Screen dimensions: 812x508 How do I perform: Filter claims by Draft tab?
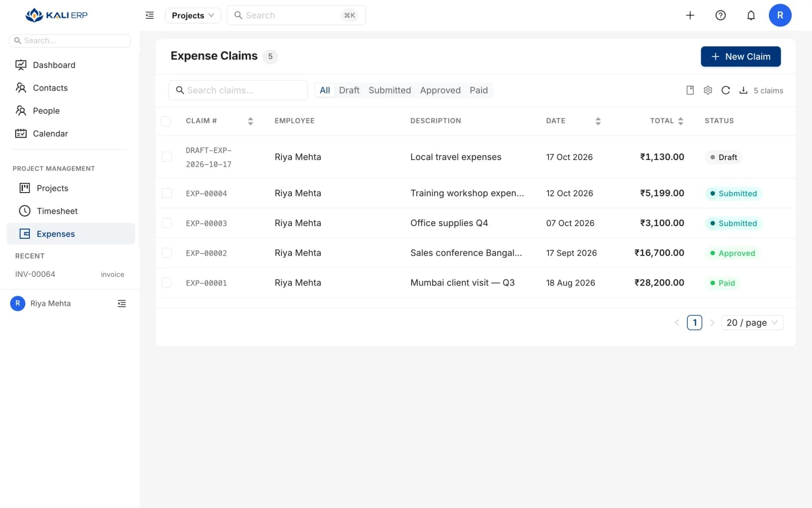click(349, 90)
